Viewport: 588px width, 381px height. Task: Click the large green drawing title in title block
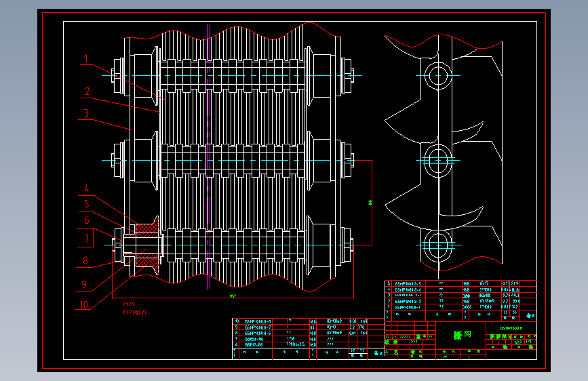click(462, 334)
